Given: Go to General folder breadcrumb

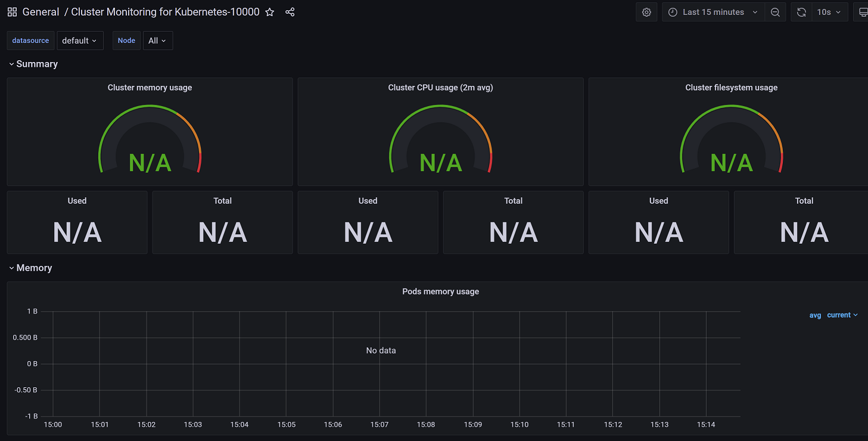Looking at the screenshot, I should coord(41,12).
